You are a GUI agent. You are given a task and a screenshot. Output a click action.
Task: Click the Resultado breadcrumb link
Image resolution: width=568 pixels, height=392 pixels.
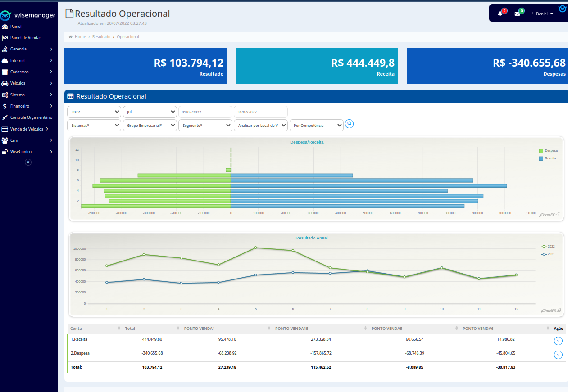101,37
